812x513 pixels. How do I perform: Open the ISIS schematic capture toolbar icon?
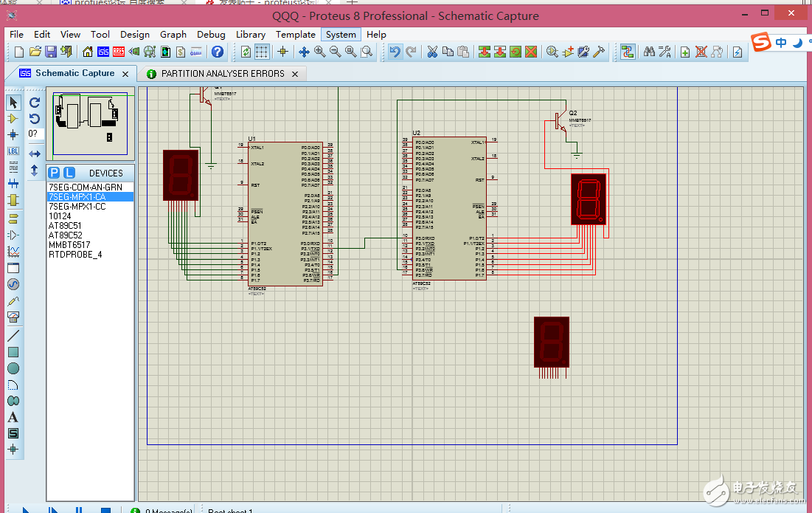103,52
